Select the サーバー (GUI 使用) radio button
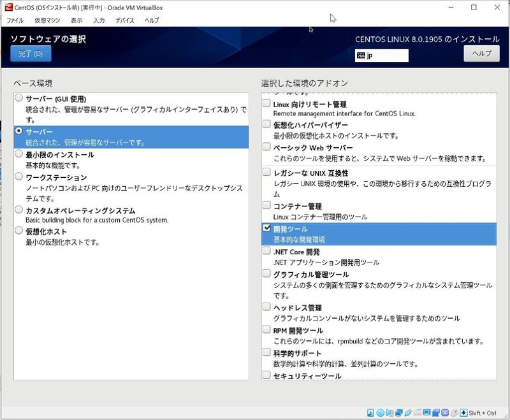The image size is (510, 420). 19,98
